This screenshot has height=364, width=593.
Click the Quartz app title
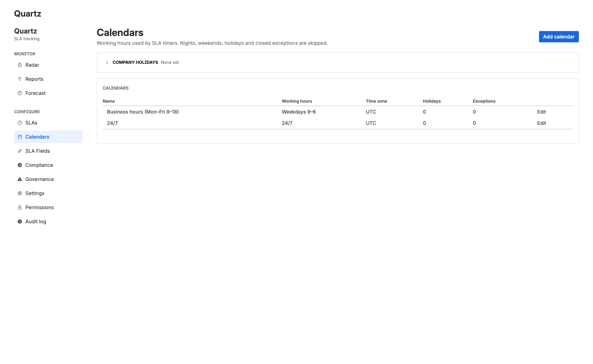pos(28,14)
